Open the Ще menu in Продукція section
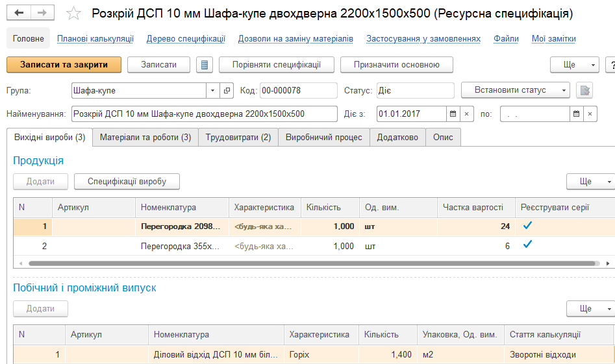 [590, 182]
